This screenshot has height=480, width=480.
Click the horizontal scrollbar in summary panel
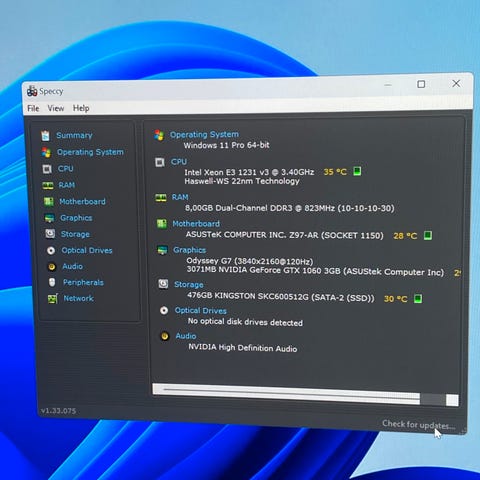point(305,394)
